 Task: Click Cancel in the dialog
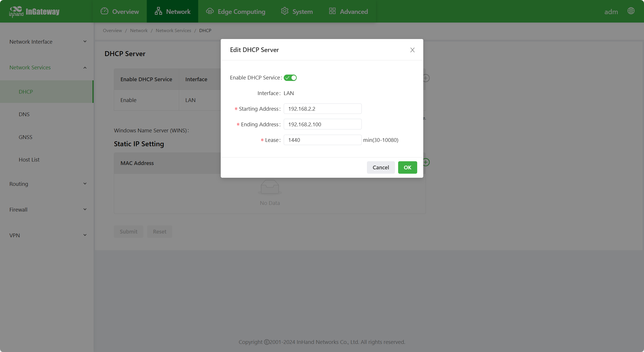(x=381, y=167)
